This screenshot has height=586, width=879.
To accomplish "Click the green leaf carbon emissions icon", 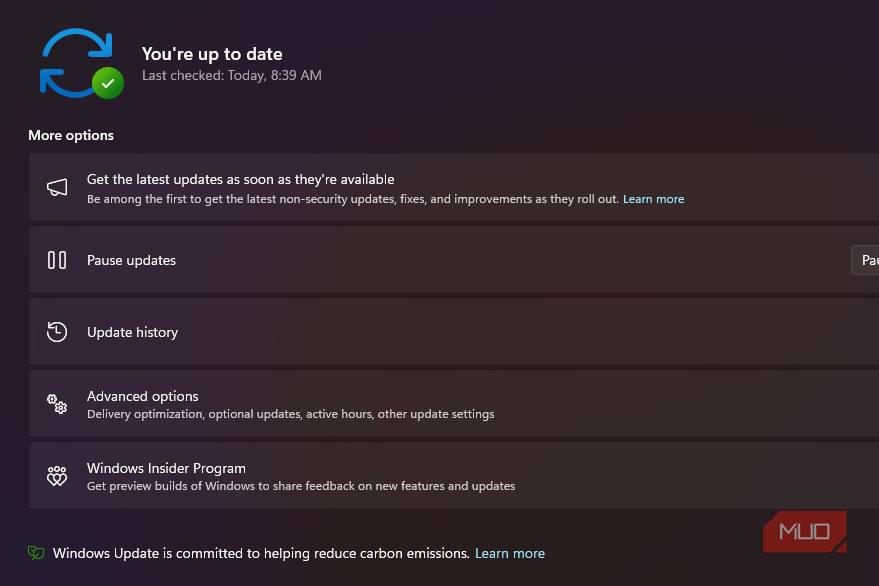I will [36, 553].
